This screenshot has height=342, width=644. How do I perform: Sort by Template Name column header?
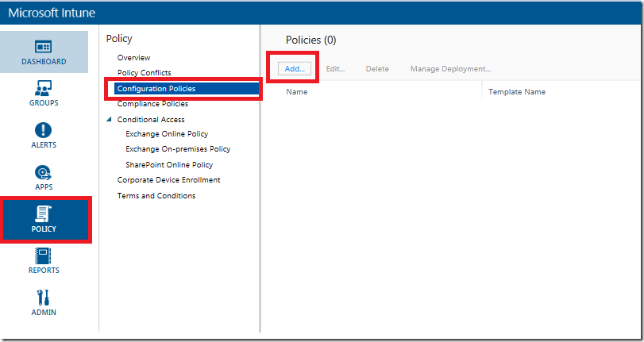(x=517, y=92)
